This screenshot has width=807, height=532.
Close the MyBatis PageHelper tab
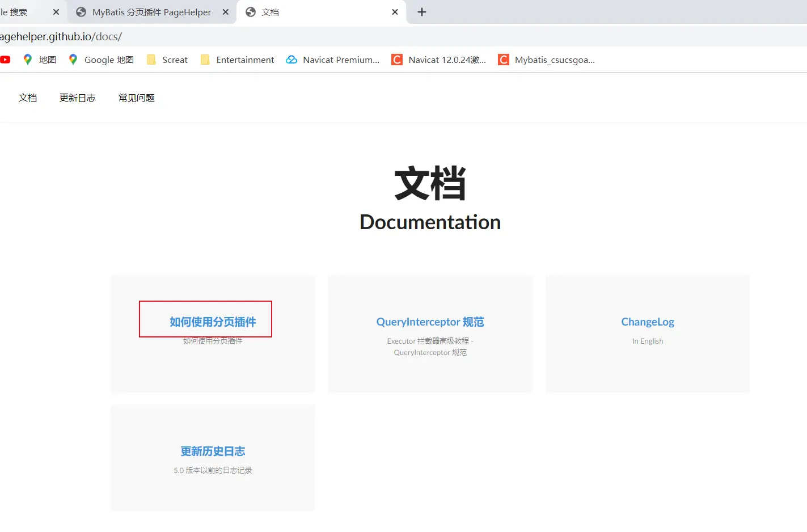click(225, 12)
